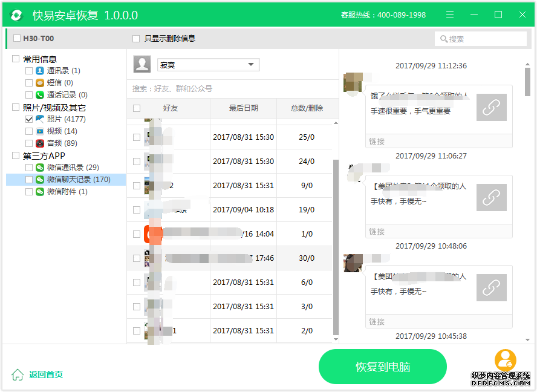Click the 2017/09/29 11:12:36 timestamp
Viewport: 537px width, 392px height.
pyautogui.click(x=431, y=66)
